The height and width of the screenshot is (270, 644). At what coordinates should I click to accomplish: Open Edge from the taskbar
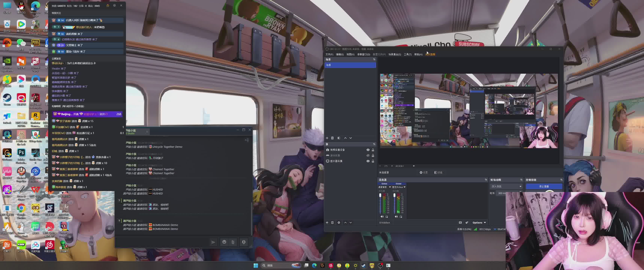coord(314,265)
